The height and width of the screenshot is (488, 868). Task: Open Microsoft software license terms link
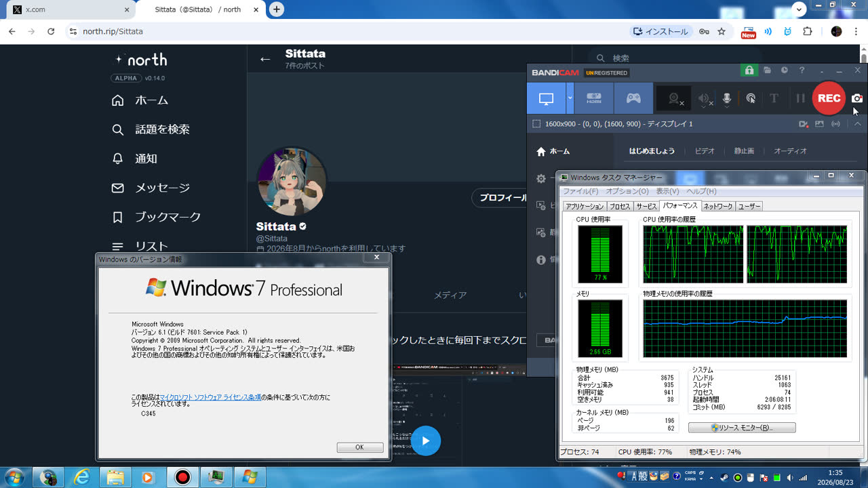210,397
